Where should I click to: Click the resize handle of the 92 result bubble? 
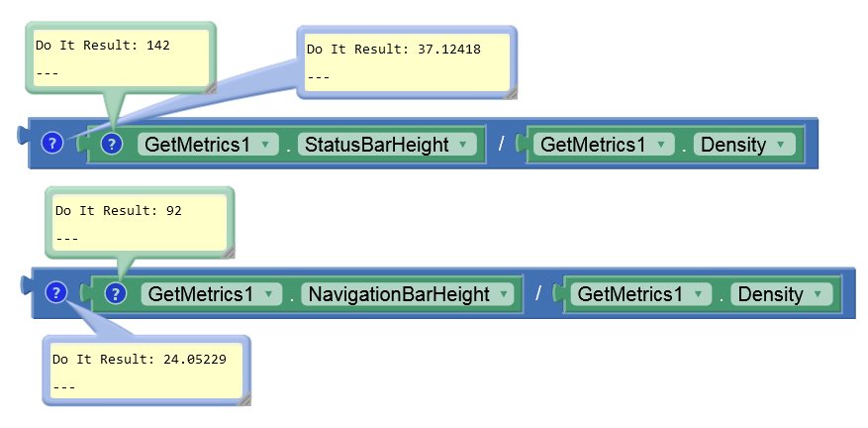click(x=228, y=252)
